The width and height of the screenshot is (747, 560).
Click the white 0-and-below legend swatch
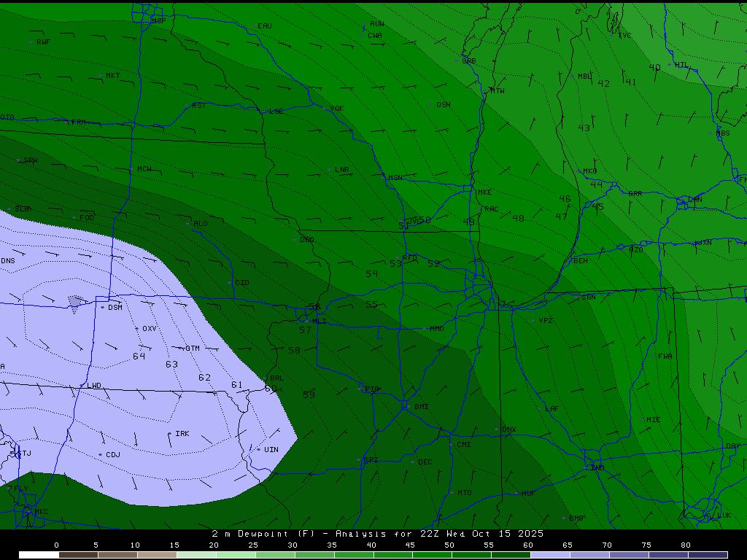pyautogui.click(x=39, y=555)
